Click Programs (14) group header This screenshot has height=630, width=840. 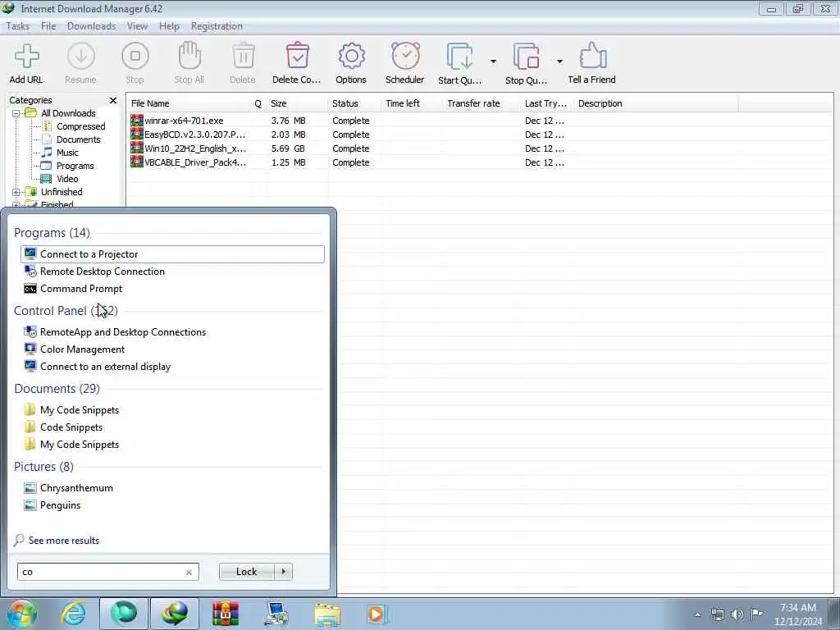52,233
